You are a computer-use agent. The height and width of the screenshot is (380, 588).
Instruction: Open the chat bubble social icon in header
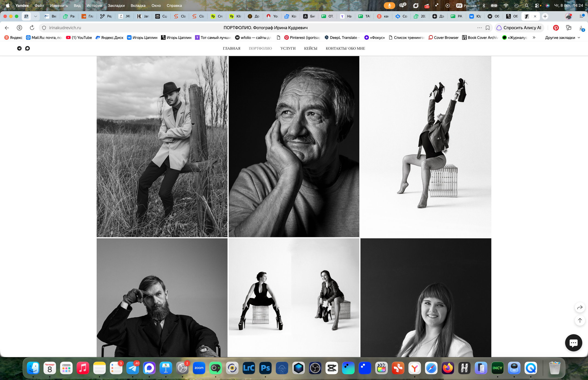[27, 48]
